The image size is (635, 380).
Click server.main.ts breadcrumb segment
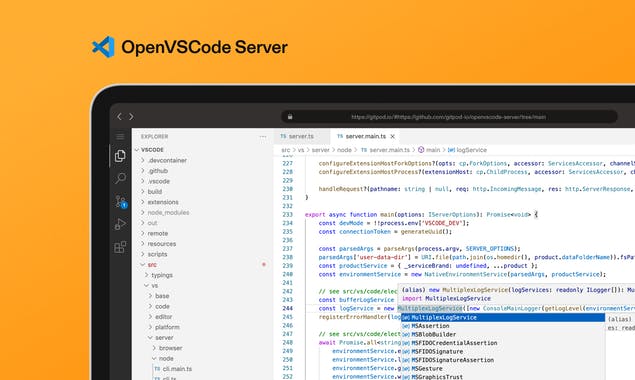[x=385, y=150]
